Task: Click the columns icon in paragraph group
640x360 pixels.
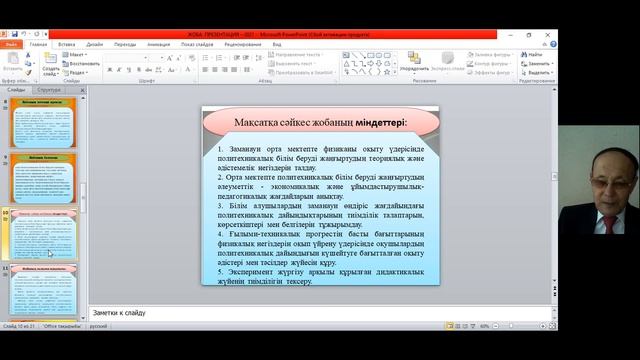Action: tap(247, 70)
